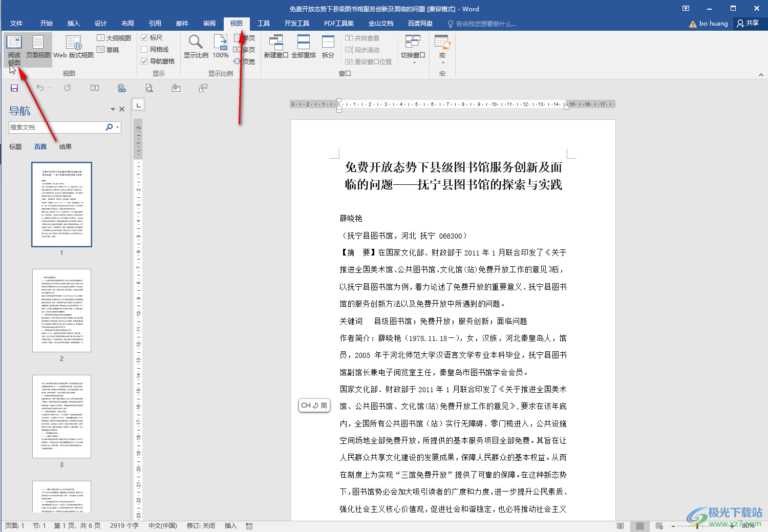Select page 3 thumbnail in navigation
The image size is (768, 532).
tap(61, 416)
